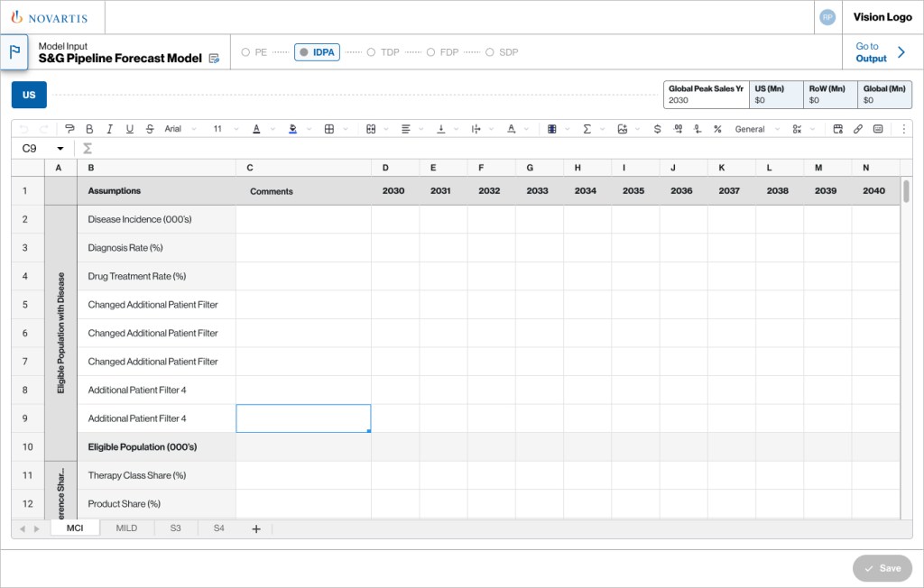Click the currency format dollar icon
This screenshot has width=924, height=588.
(656, 129)
